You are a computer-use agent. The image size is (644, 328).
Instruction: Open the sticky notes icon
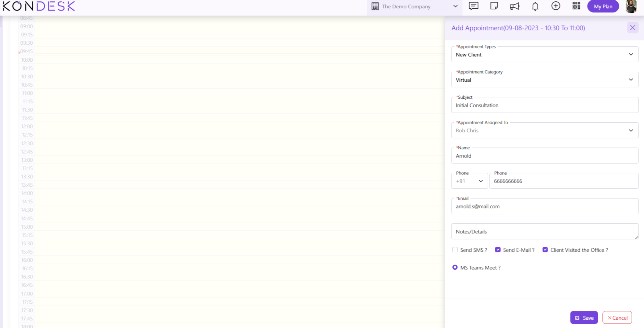pyautogui.click(x=494, y=6)
